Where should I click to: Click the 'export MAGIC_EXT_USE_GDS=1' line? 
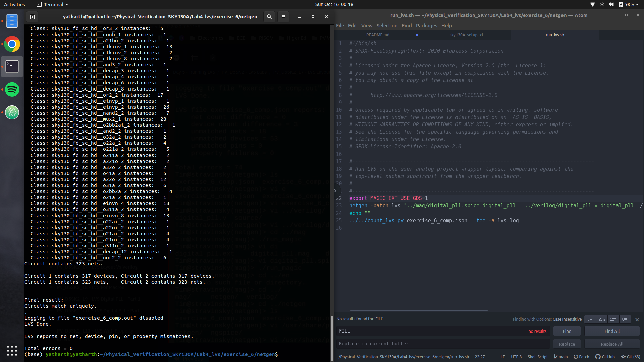coord(388,198)
